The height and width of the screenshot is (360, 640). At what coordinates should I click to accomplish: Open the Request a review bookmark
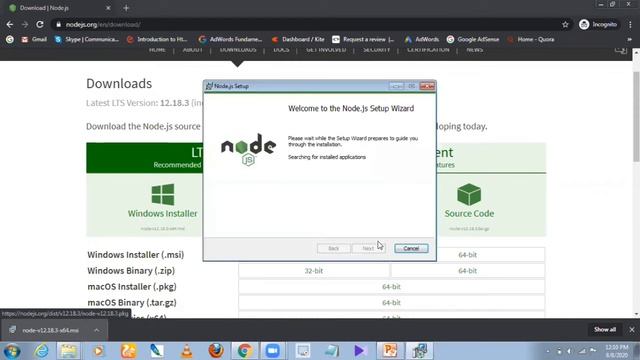click(363, 40)
